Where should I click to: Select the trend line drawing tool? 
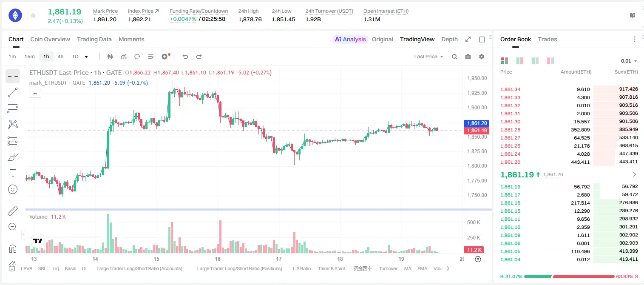(13, 92)
